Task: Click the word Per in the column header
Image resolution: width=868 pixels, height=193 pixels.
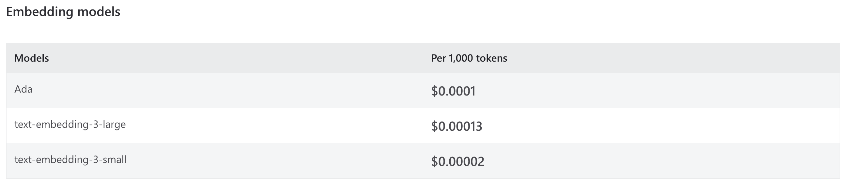Action: 438,58
